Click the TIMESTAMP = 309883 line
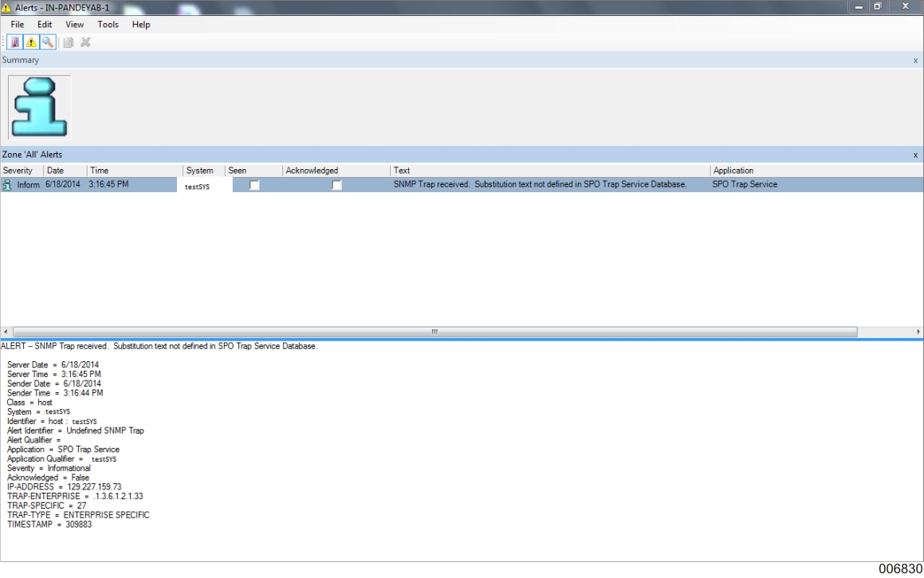 click(49, 525)
